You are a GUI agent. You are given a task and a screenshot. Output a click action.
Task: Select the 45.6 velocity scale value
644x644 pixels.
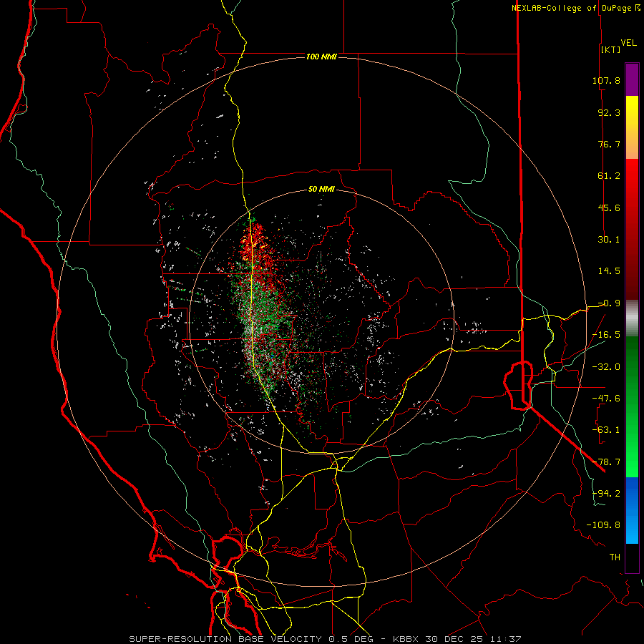click(x=609, y=208)
